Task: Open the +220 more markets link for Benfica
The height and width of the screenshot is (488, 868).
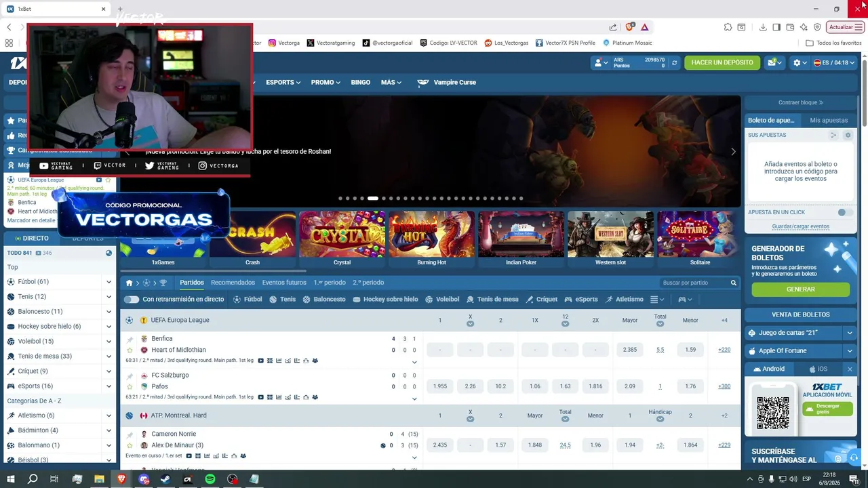Action: [x=724, y=350]
